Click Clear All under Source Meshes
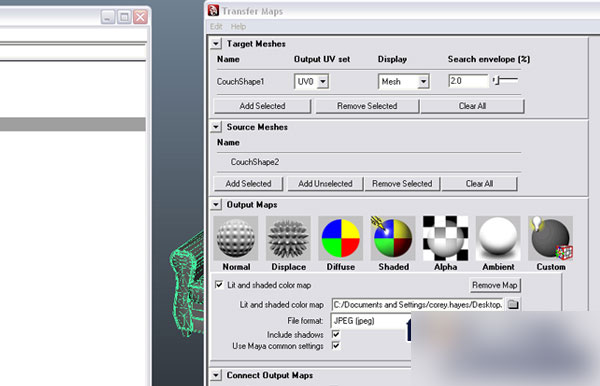Viewport: 600px width, 386px height. pos(479,184)
